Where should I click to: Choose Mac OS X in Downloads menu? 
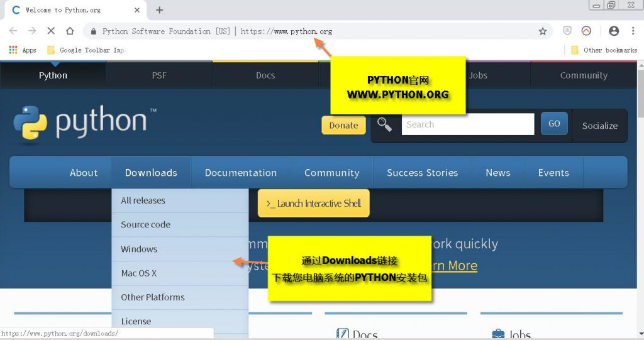(x=139, y=273)
